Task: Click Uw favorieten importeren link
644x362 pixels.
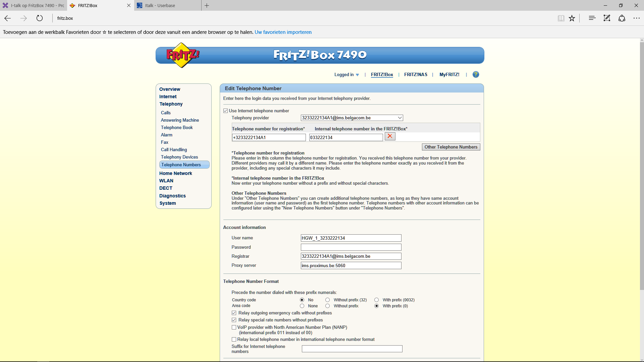Action: [x=283, y=32]
